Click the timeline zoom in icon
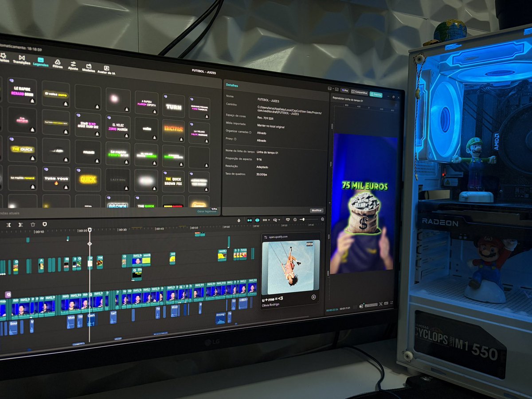532x399 pixels. coord(322,219)
